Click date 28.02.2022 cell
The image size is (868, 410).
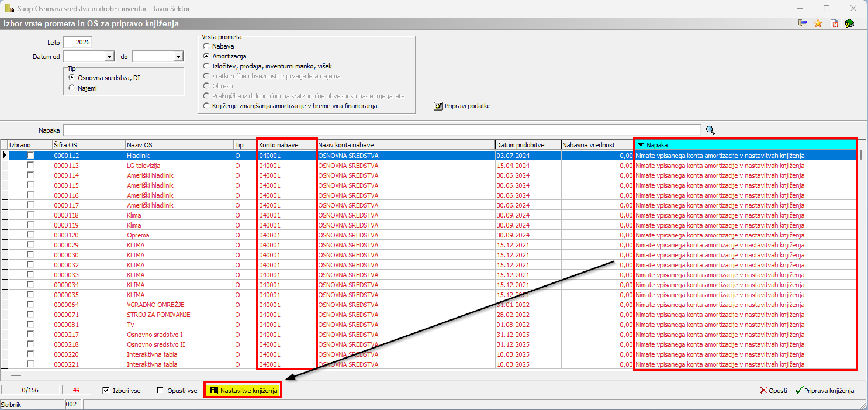pyautogui.click(x=513, y=315)
